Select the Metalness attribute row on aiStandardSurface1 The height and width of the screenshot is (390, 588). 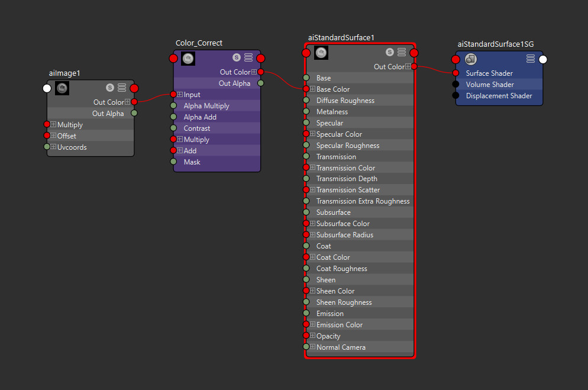point(332,111)
